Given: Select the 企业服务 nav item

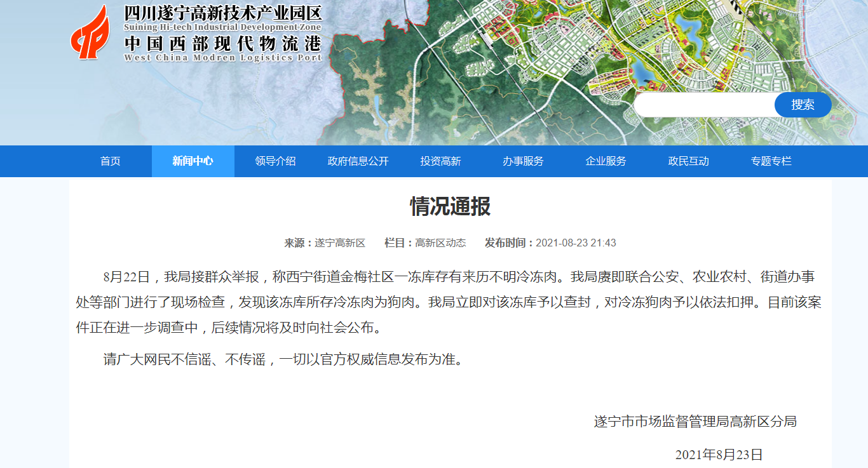Looking at the screenshot, I should tap(606, 161).
